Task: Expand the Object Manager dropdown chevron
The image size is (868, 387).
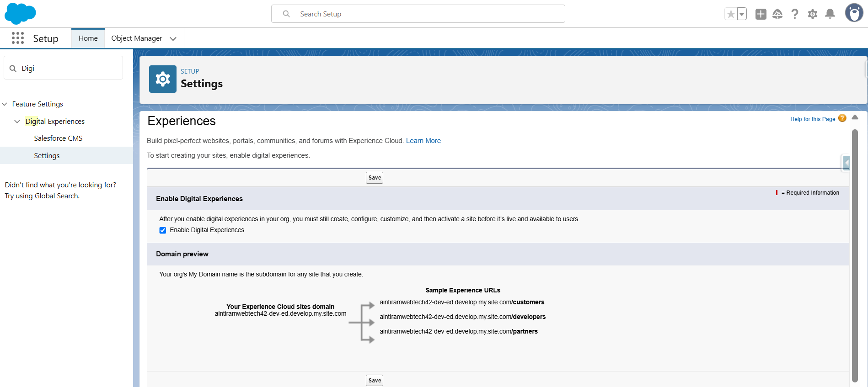Action: point(173,39)
